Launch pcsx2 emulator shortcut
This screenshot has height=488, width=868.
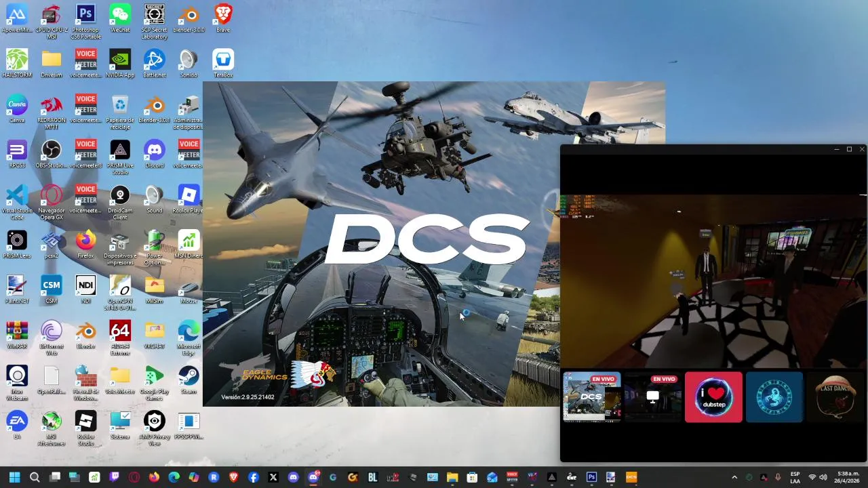(x=52, y=244)
